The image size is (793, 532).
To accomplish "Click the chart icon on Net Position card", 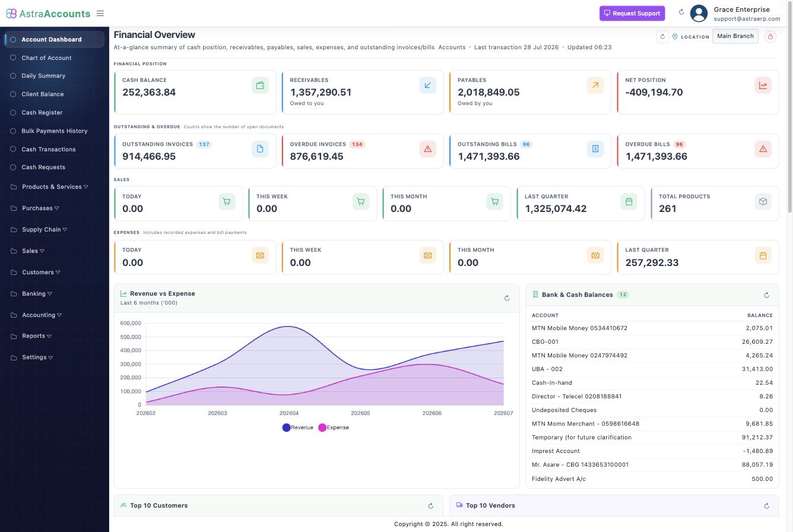I will click(x=763, y=85).
